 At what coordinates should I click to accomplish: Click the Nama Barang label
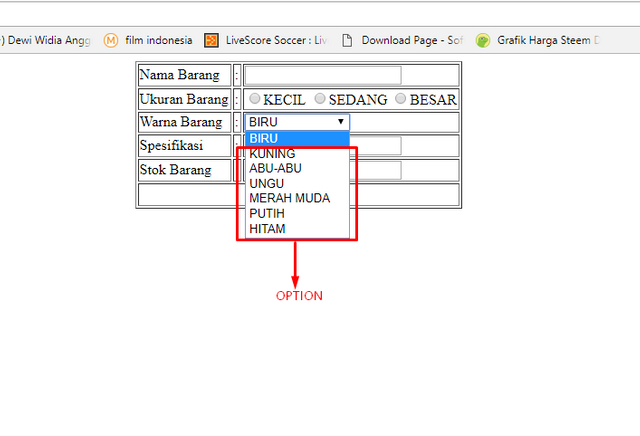pos(180,75)
